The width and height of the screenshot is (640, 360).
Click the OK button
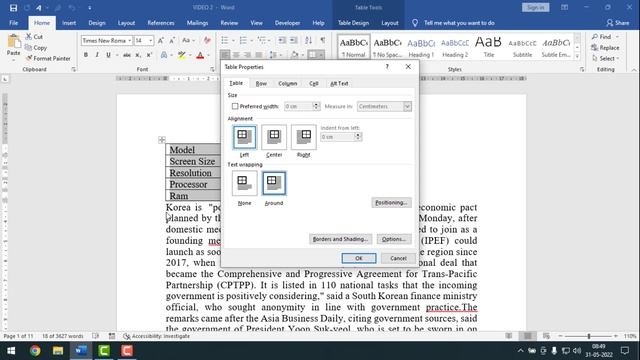[x=359, y=258]
